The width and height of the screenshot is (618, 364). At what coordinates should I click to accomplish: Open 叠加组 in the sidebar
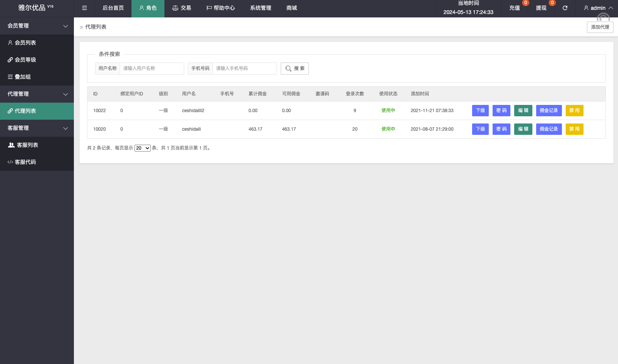pos(23,77)
